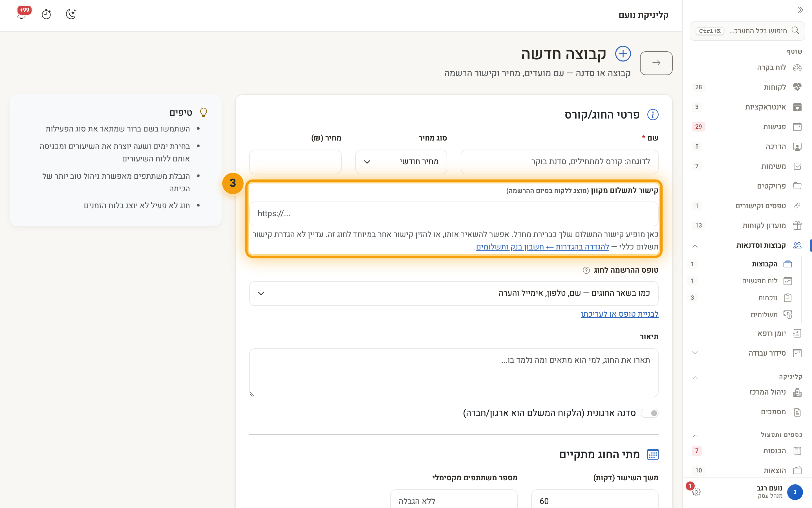This screenshot has width=812, height=508.
Task: Focus the שם name input field
Action: coord(559,162)
